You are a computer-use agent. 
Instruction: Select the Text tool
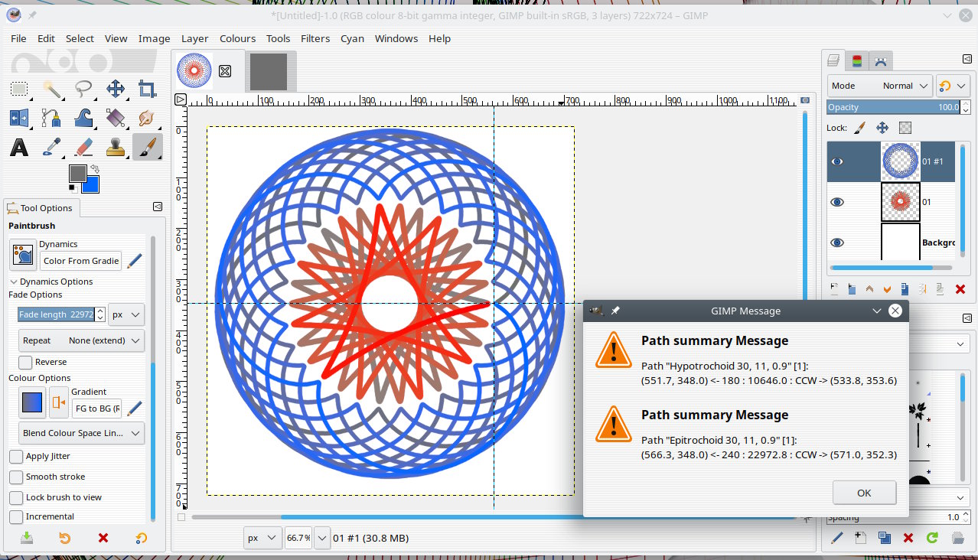coord(19,147)
